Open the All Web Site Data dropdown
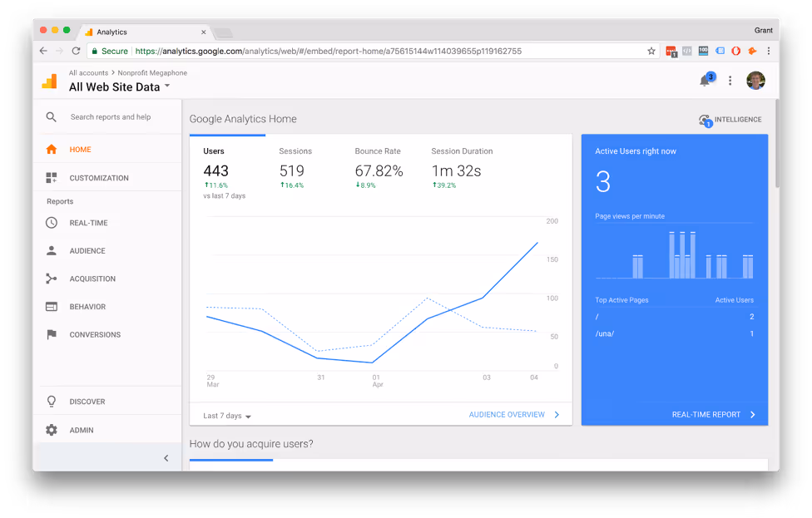Screen dimensions: 812x518 tap(167, 86)
